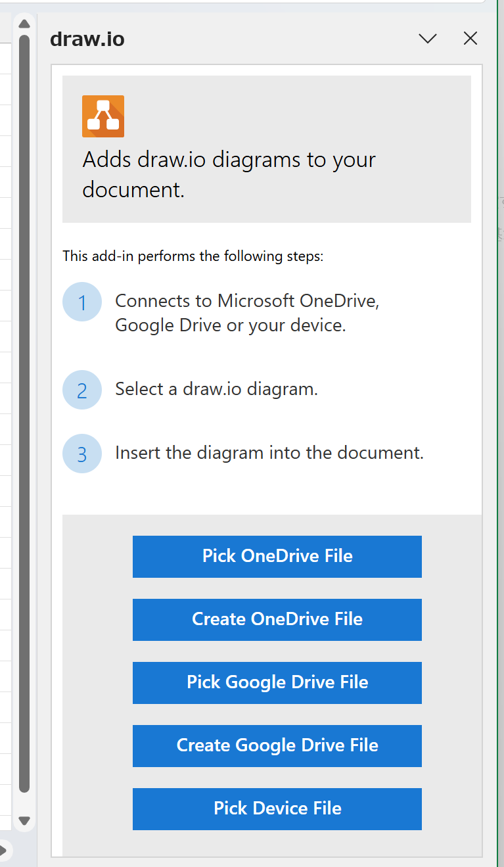Click the step 3 number circle
This screenshot has height=867, width=504.
(82, 454)
